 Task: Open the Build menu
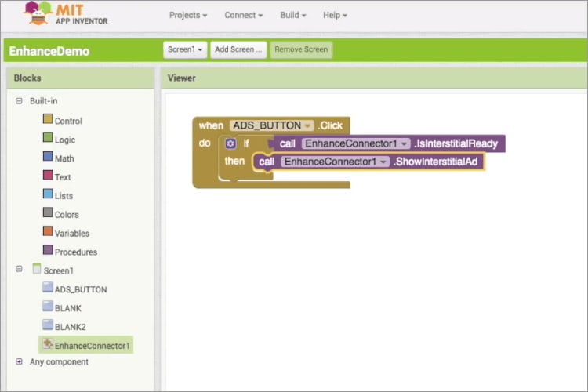[293, 15]
